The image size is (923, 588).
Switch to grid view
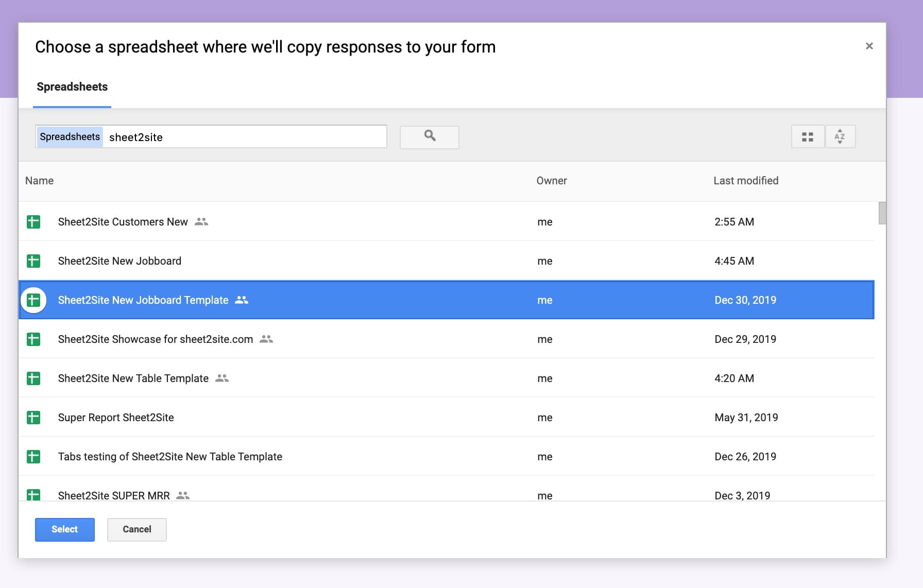(x=807, y=137)
